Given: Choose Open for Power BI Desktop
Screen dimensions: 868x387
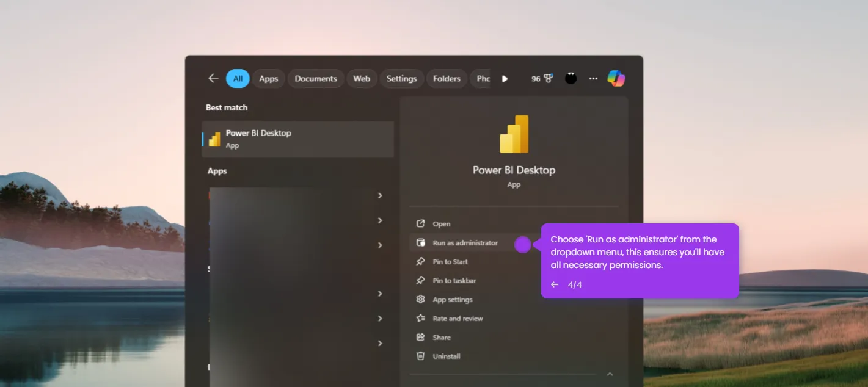Looking at the screenshot, I should tap(514, 224).
